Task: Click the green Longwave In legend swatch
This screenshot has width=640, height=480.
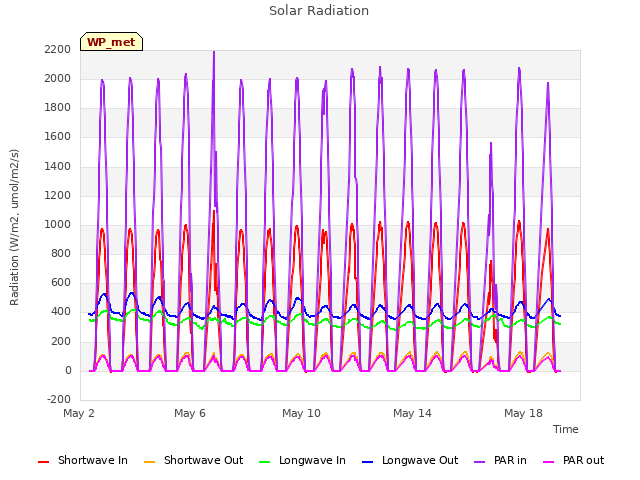Action: [264, 462]
